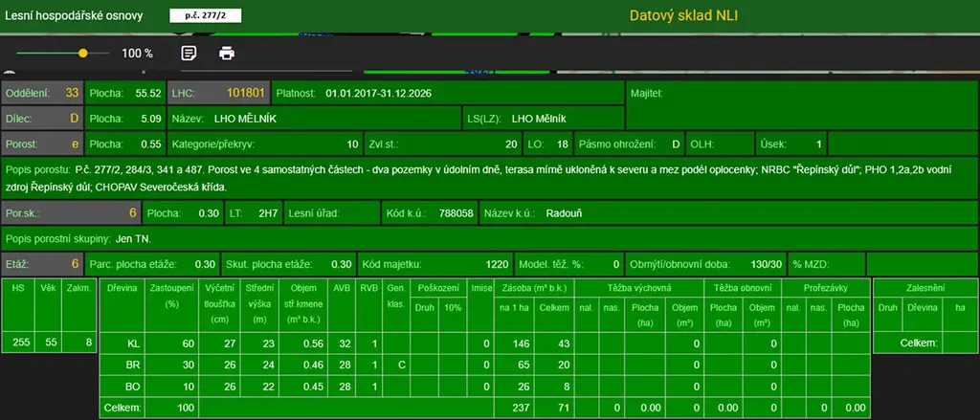Select the Dílec value D
980x420 pixels.
[x=74, y=119]
